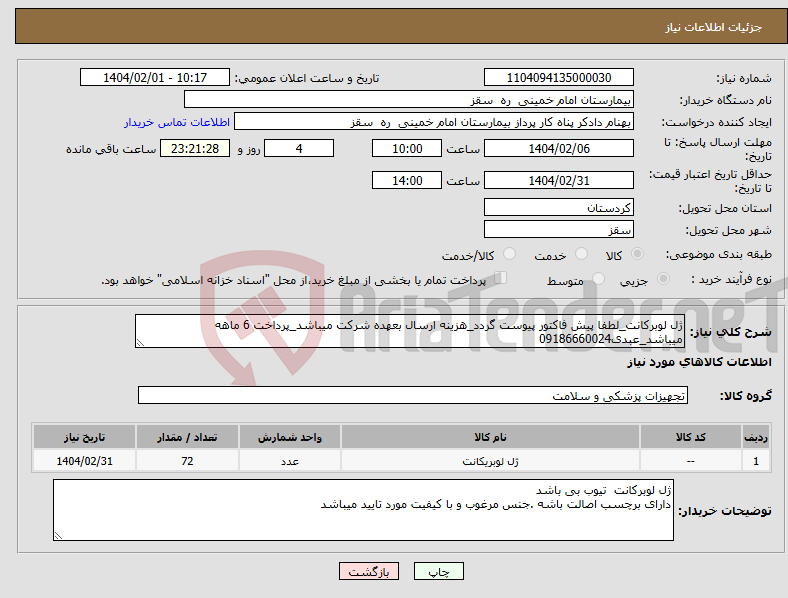This screenshot has height=598, width=788.
Task: Click resize handle of description textarea
Action: (x=140, y=343)
